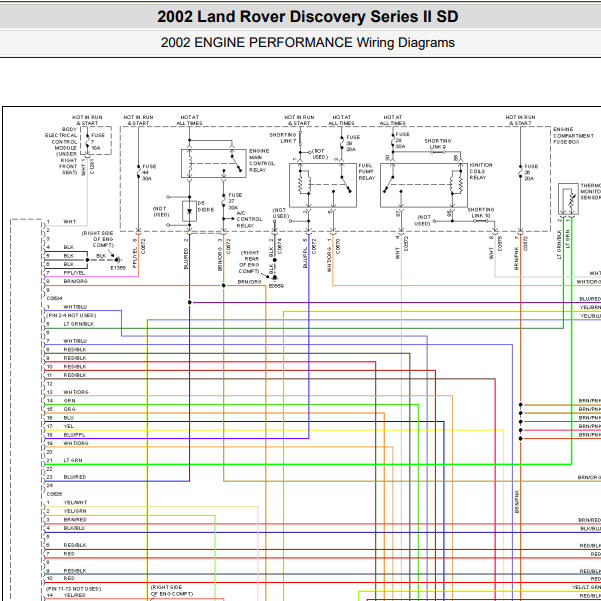Click the 'FUSE 39 20A' label

click(352, 143)
